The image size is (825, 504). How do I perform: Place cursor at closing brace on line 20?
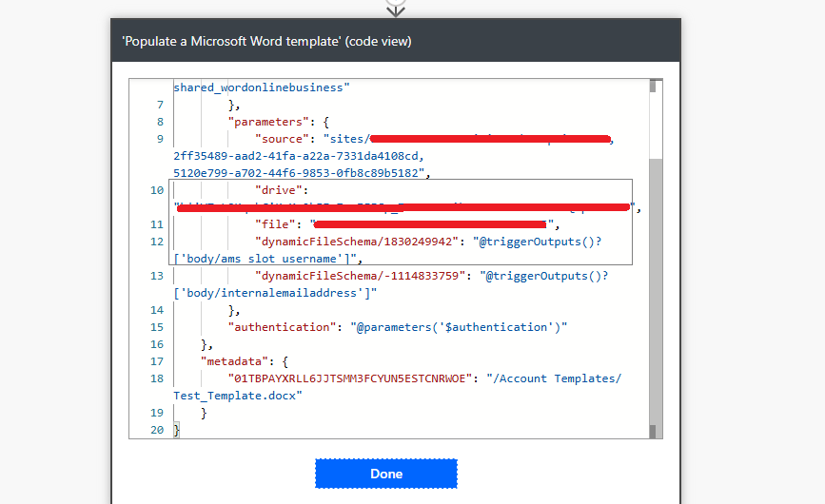[177, 430]
